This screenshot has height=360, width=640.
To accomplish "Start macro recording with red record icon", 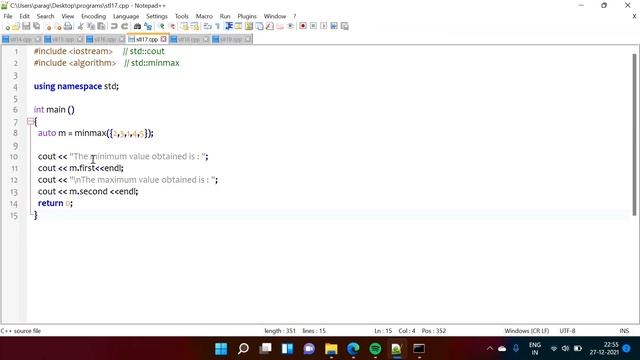I will point(302,27).
